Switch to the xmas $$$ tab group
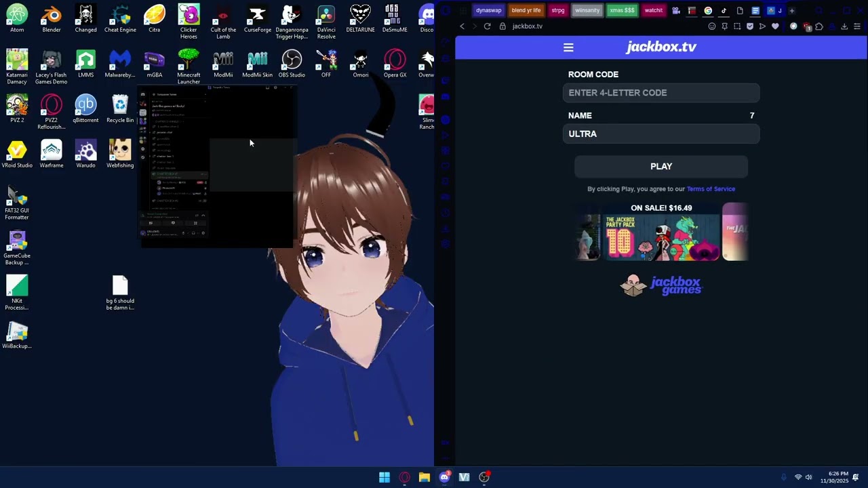This screenshot has width=868, height=488. (622, 11)
